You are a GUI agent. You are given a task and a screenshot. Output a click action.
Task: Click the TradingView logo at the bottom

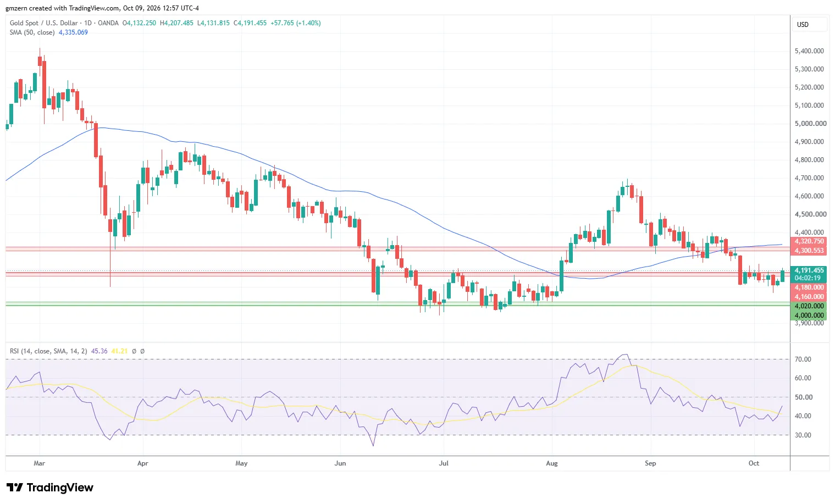pyautogui.click(x=50, y=488)
